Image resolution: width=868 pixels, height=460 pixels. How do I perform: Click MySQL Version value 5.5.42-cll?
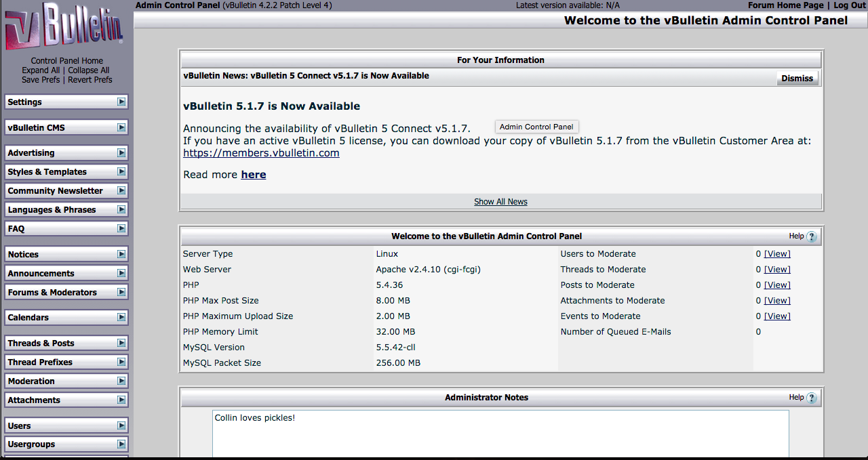pos(395,348)
